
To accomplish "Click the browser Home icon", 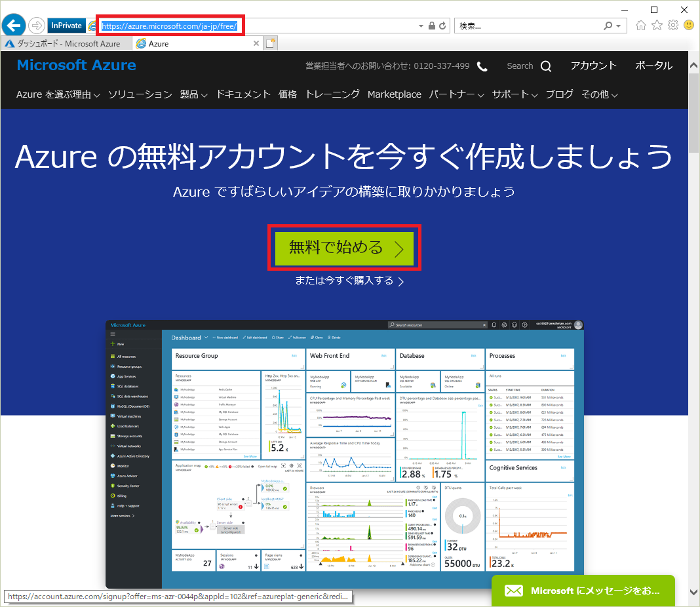I will pyautogui.click(x=641, y=25).
